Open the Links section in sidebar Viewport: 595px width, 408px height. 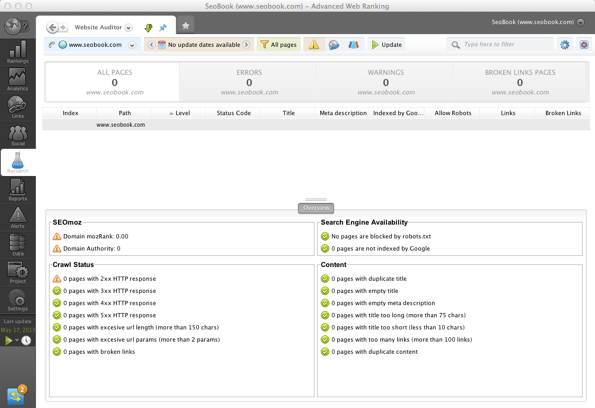[18, 107]
